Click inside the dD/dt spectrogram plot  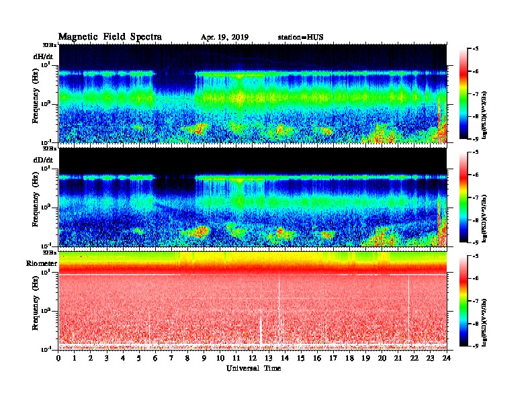point(253,197)
